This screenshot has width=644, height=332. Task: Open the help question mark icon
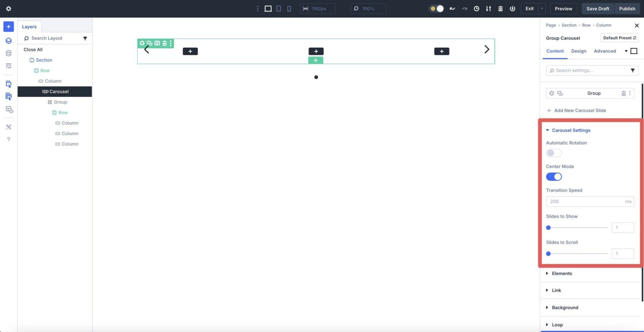[x=8, y=139]
